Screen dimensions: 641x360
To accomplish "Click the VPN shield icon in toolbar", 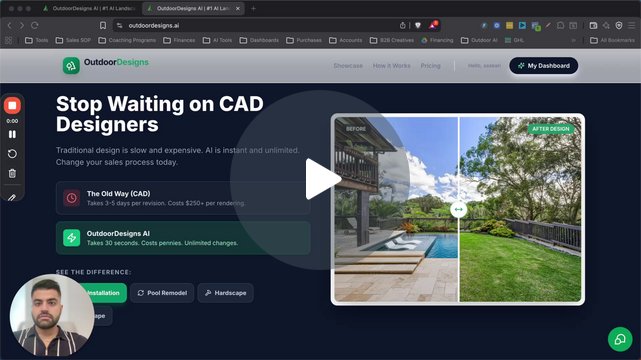I will [619, 25].
